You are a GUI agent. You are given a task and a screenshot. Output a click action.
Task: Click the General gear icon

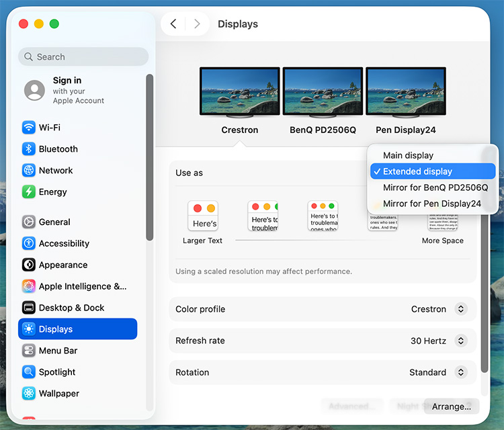29,222
